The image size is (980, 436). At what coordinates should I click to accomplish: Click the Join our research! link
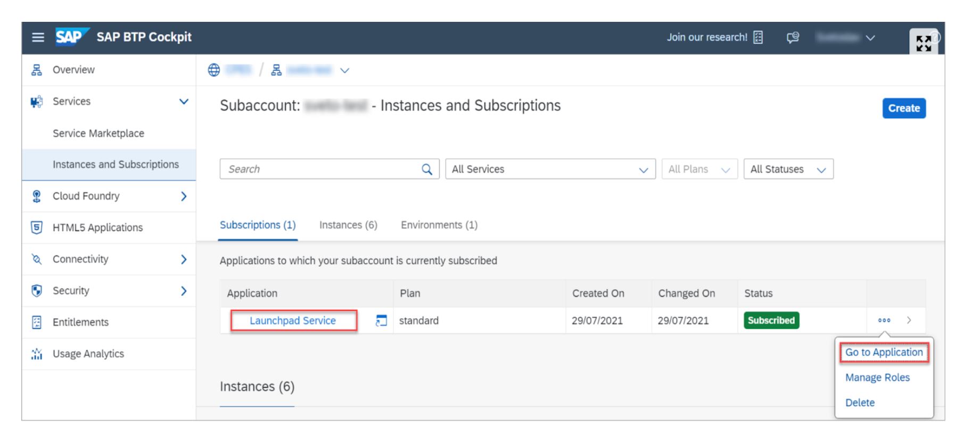(x=707, y=37)
